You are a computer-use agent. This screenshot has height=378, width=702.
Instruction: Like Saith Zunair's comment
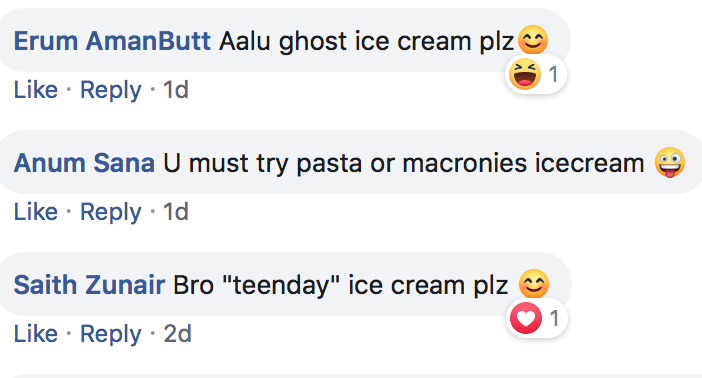click(36, 334)
